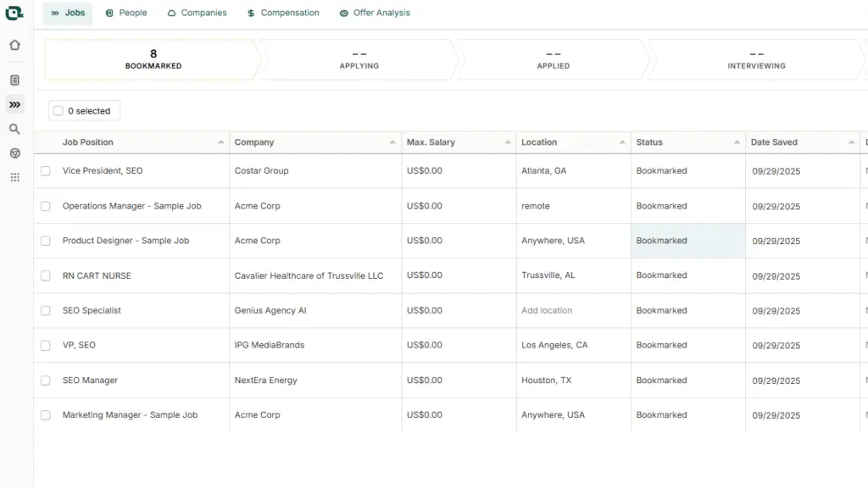Open search using the sidebar magnifying glass
Image resolution: width=868 pixels, height=489 pixels.
(14, 130)
